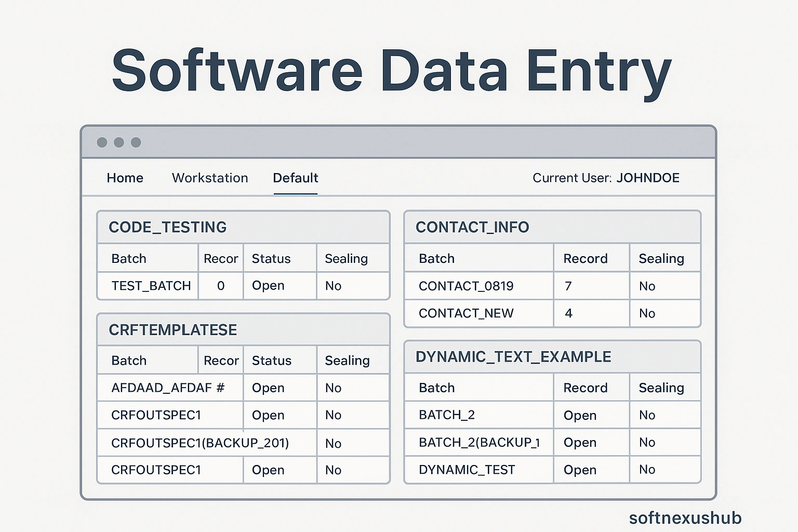This screenshot has width=798, height=532.
Task: Open the AFDAAD_AFDAF # batch
Action: [x=167, y=388]
